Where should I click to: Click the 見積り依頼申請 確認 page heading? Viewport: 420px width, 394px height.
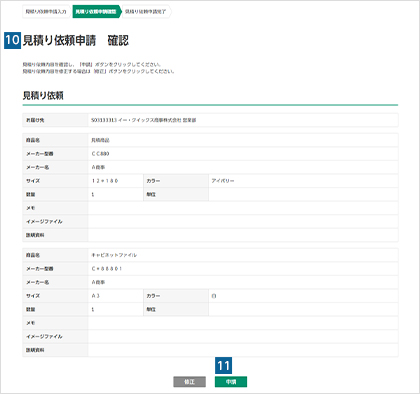pyautogui.click(x=76, y=40)
